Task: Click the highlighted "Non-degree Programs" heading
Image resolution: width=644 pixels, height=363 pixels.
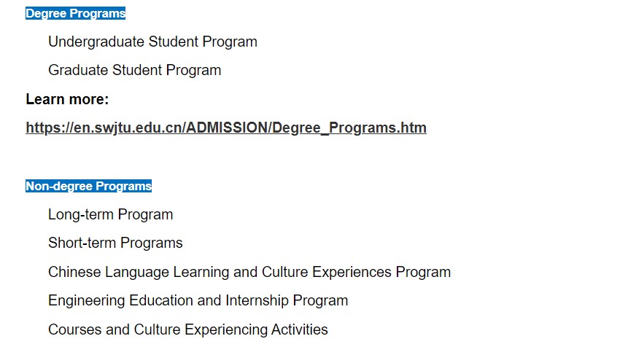Action: (89, 186)
